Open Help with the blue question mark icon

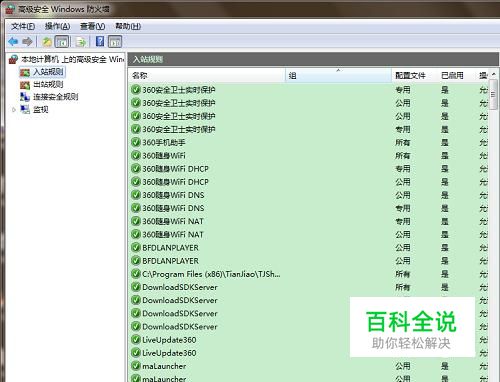100,42
